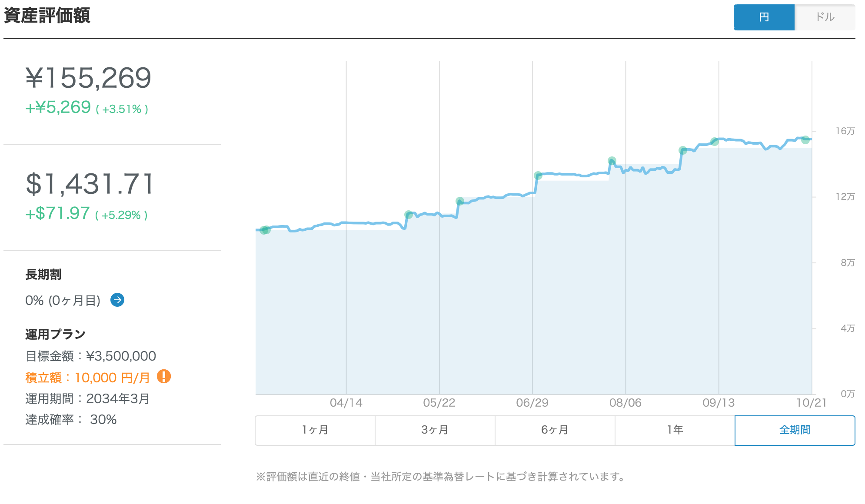Click the 04/14 axis date label
The width and height of the screenshot is (865, 504).
[346, 403]
